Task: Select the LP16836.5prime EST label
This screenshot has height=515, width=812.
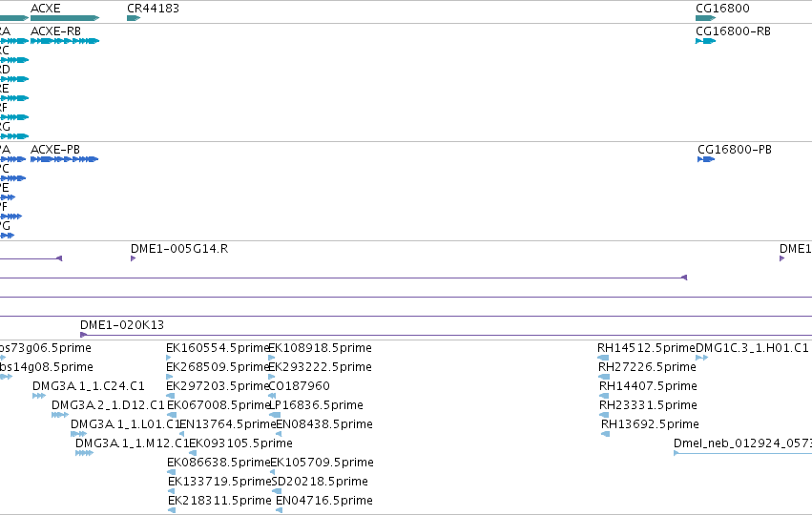Action: (x=316, y=405)
